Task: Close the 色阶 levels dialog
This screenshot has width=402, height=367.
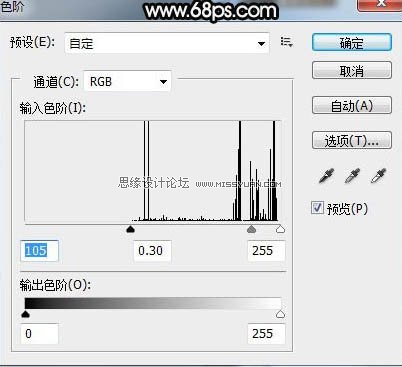Action: point(380,5)
